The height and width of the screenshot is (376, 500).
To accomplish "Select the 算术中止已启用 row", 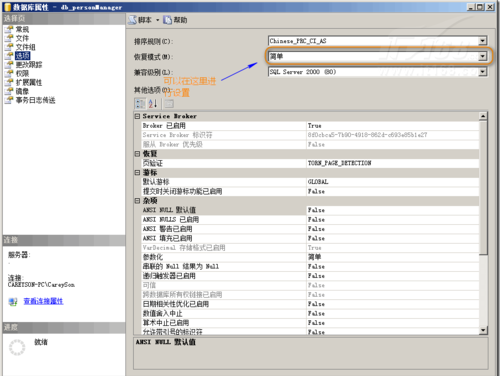I will point(310,323).
